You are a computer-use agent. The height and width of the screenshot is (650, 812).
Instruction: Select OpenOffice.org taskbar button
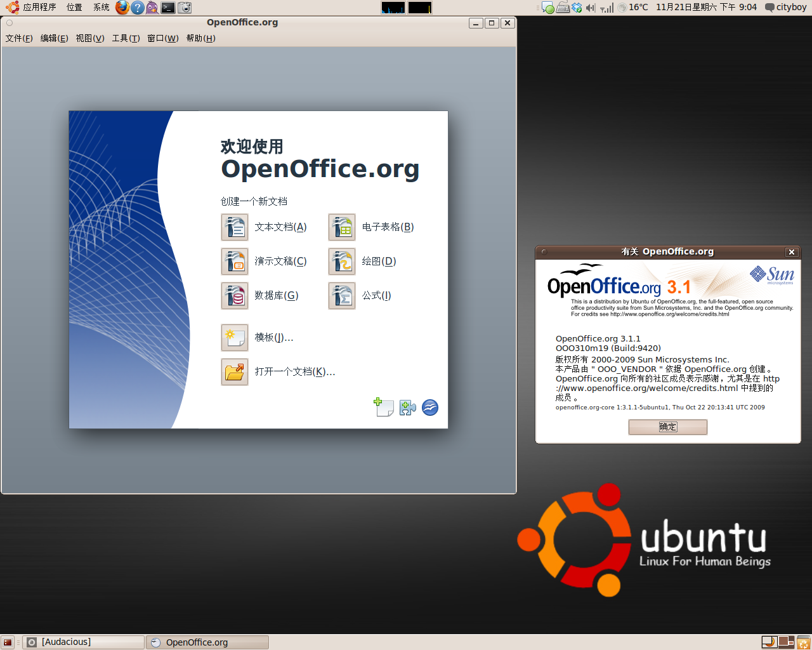pyautogui.click(x=207, y=642)
